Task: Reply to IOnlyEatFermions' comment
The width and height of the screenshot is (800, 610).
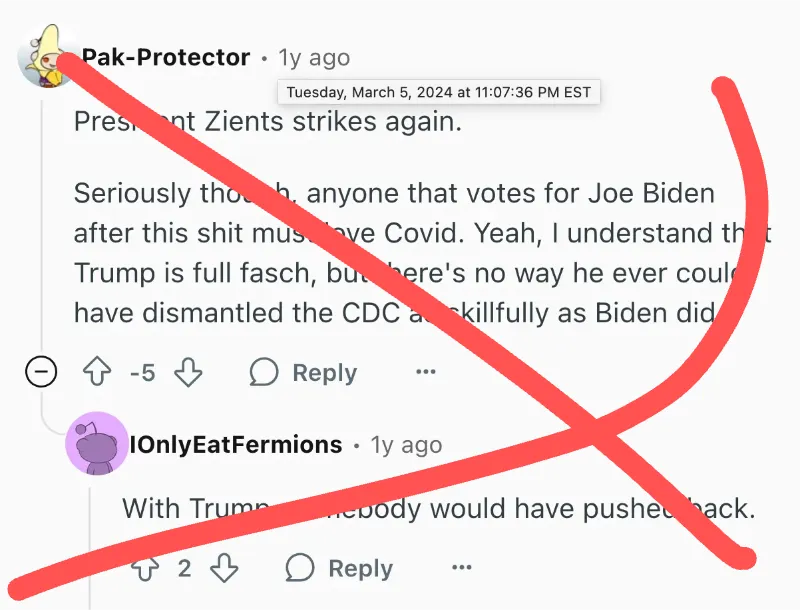Action: (360, 568)
